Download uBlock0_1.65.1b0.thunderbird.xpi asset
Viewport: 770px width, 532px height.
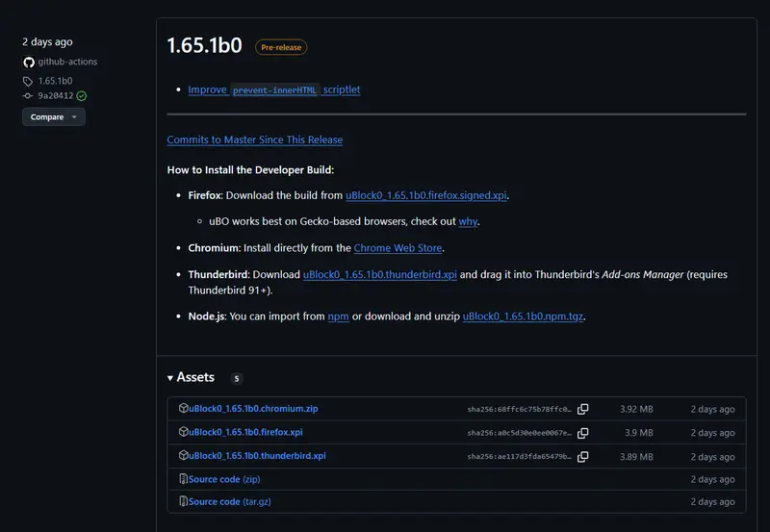coord(257,455)
